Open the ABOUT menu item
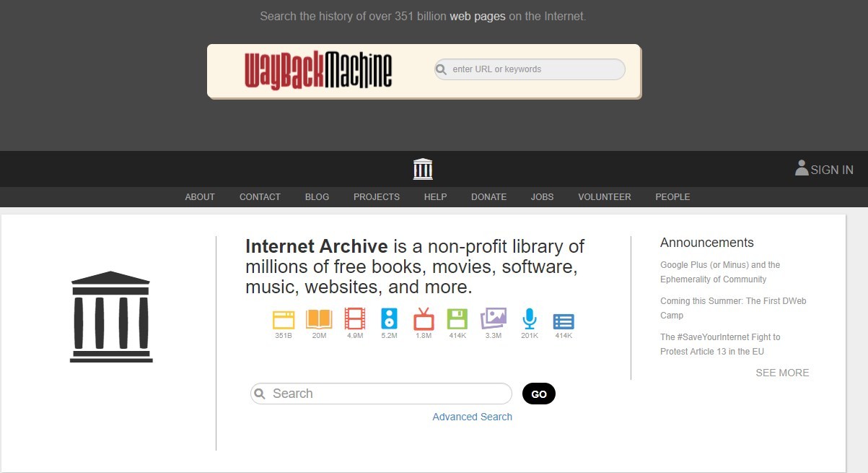The width and height of the screenshot is (868, 473). 200,197
